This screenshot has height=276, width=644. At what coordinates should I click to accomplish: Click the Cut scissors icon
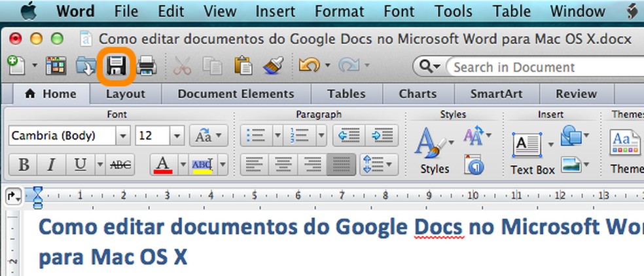coord(182,66)
